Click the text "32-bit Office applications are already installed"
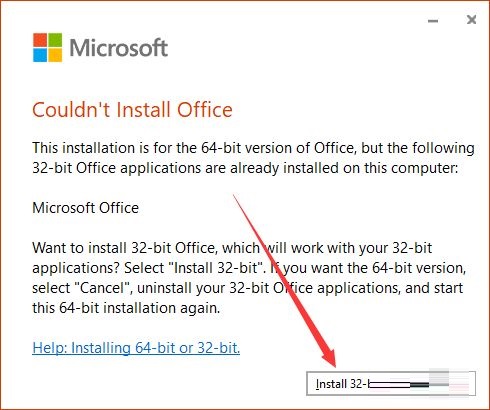490x410 pixels. (185, 168)
